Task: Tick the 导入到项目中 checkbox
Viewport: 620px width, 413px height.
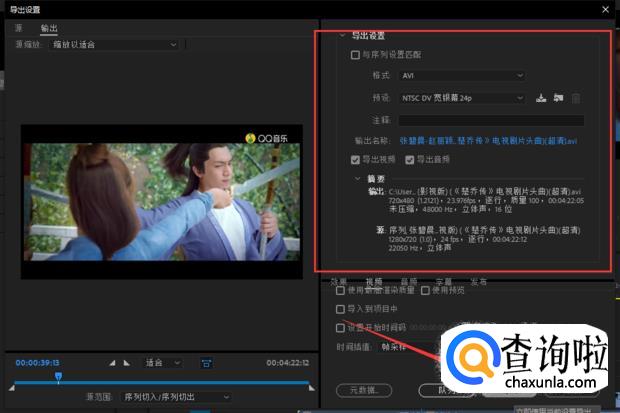Action: 340,309
